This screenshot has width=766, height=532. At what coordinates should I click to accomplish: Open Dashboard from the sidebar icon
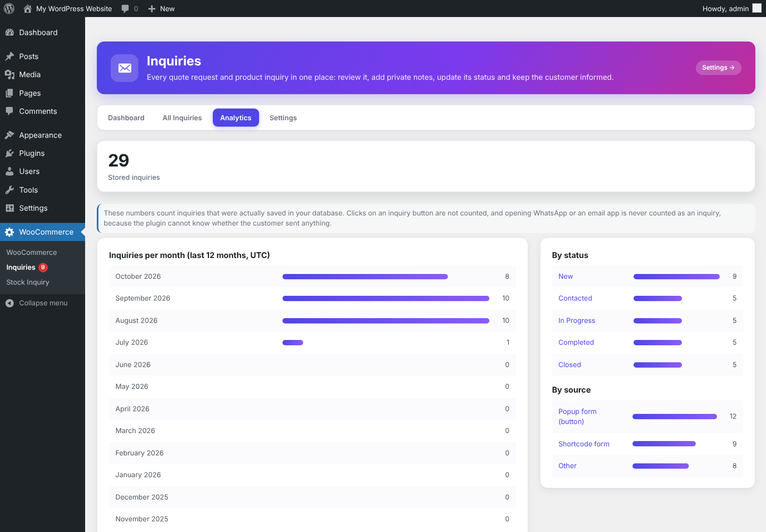[x=10, y=32]
